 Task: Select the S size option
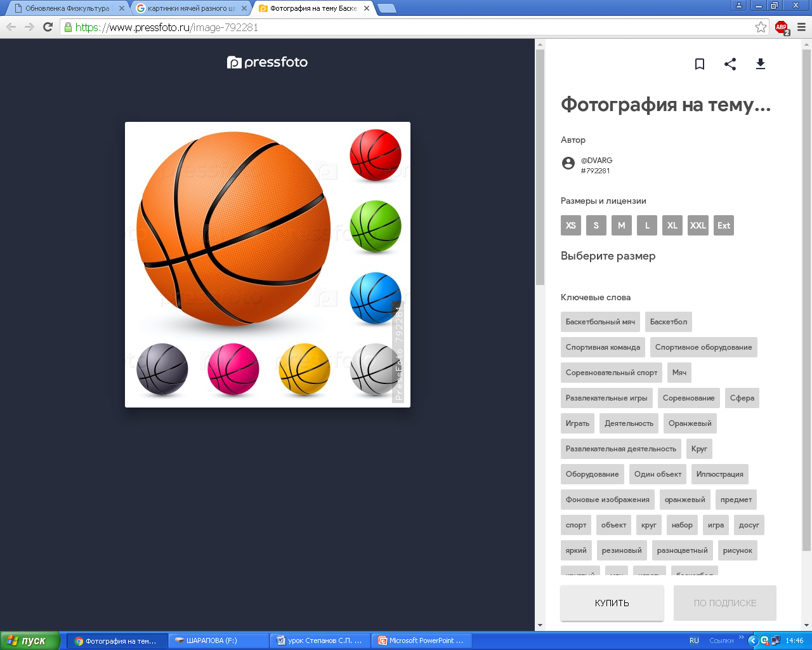596,225
